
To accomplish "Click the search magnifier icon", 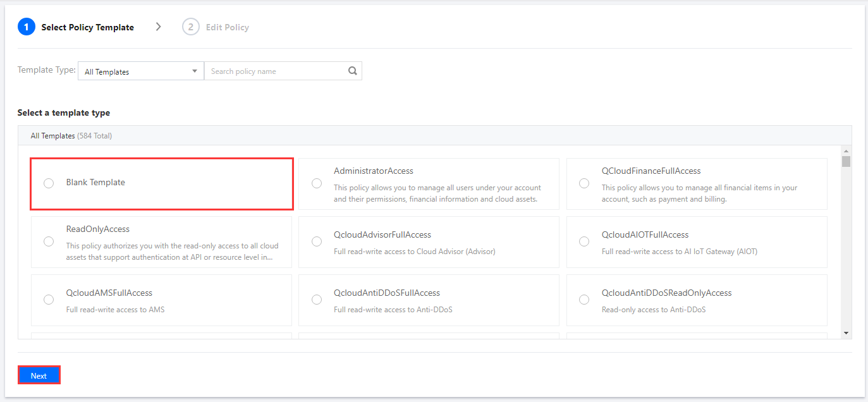I will point(353,71).
